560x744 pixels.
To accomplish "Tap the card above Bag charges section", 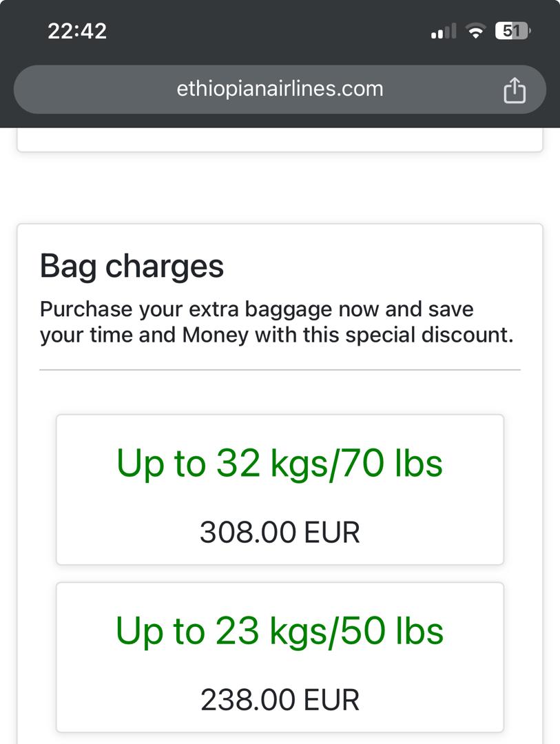I will [x=280, y=139].
